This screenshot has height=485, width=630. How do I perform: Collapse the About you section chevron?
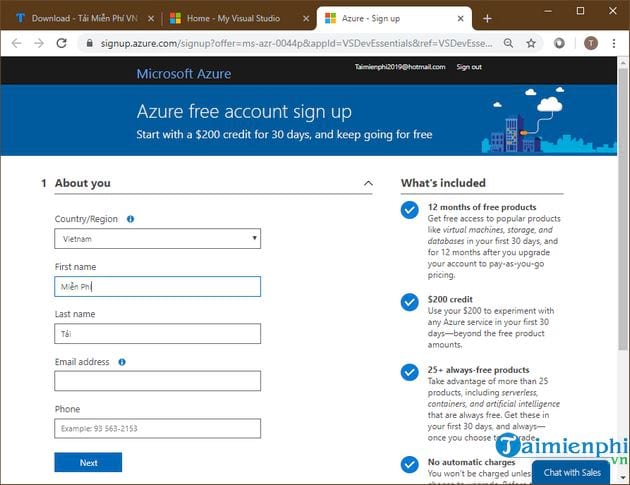368,183
